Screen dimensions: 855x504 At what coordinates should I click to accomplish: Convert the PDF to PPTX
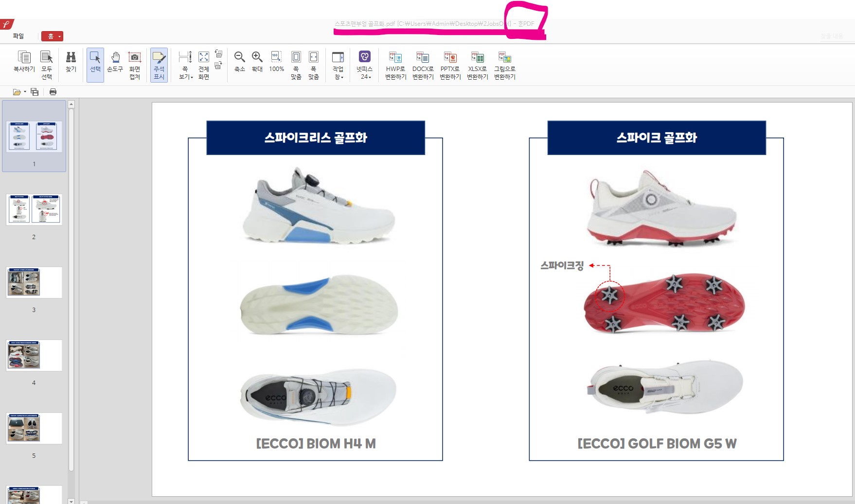(450, 65)
